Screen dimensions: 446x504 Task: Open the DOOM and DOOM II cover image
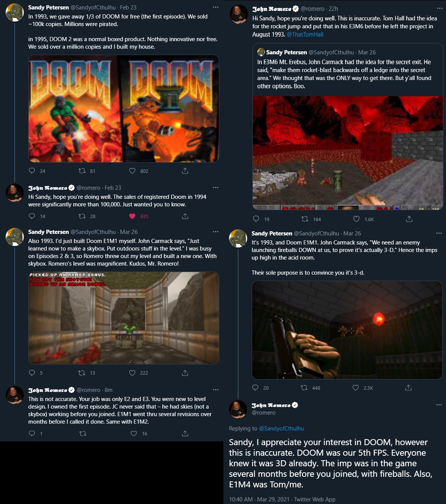click(124, 109)
